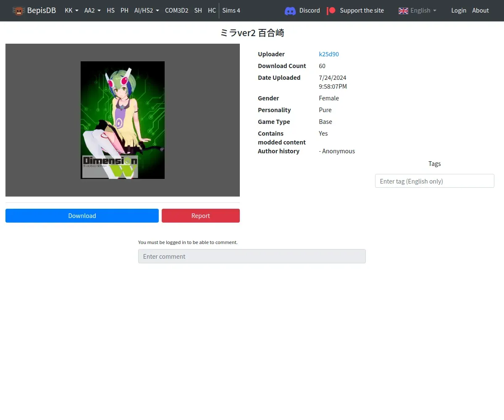This screenshot has width=504, height=420.
Task: Open the Discord link
Action: pyautogui.click(x=310, y=10)
